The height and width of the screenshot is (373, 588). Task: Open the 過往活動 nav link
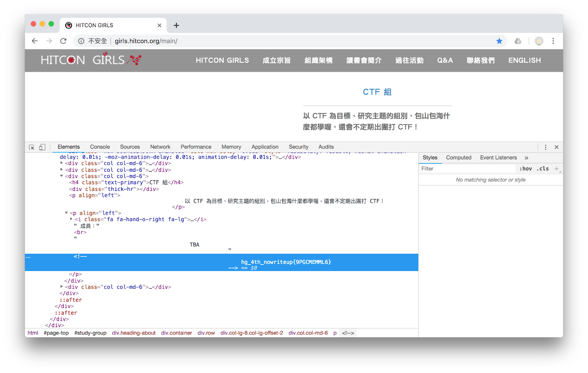409,60
